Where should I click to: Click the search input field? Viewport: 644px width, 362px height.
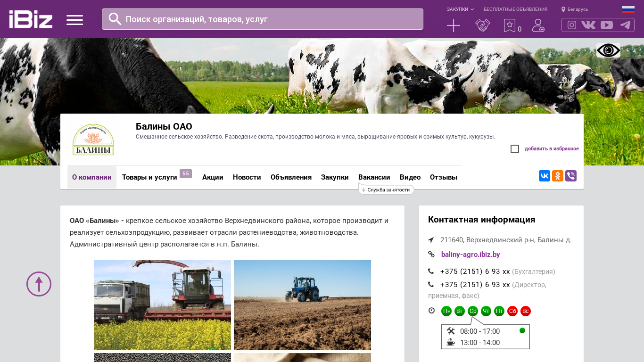point(263,19)
